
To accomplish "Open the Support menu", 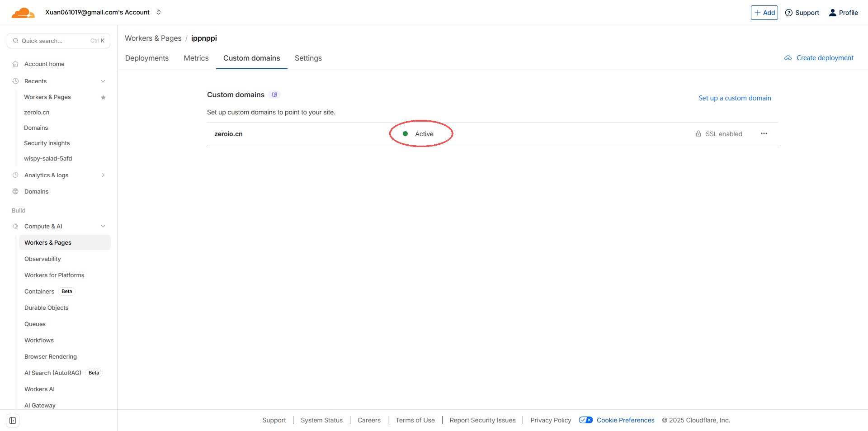I will pyautogui.click(x=802, y=13).
